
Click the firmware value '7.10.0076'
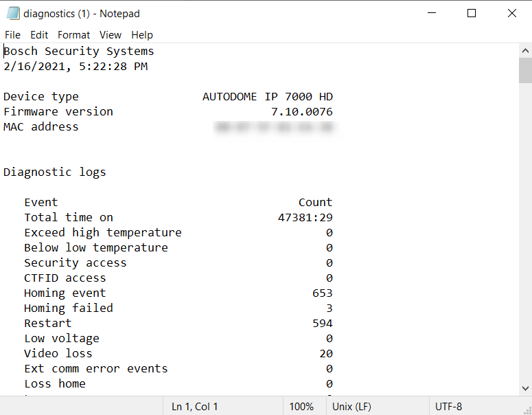pyautogui.click(x=302, y=112)
